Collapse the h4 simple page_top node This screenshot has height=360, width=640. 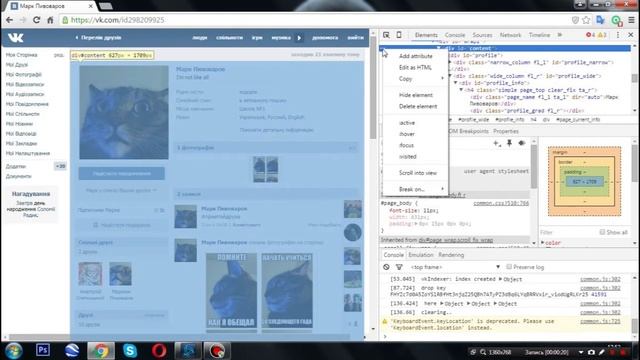pos(461,90)
